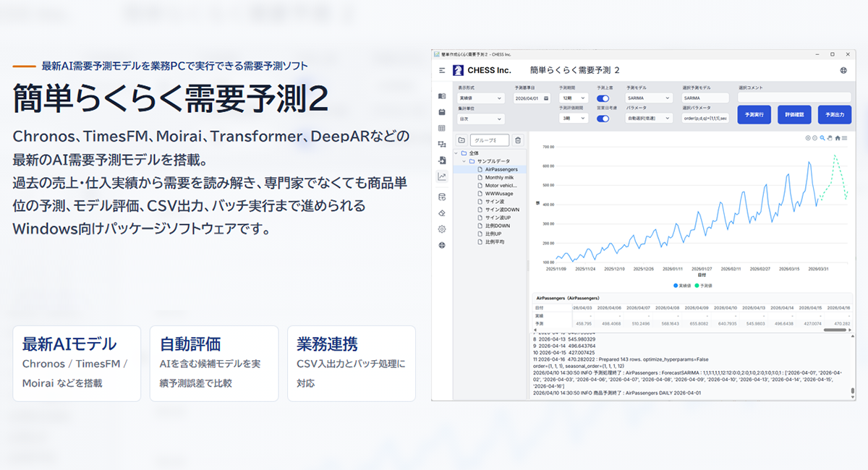Screen dimensions: 868x470
Task: Select Monthly milk in data tree
Action: click(499, 177)
